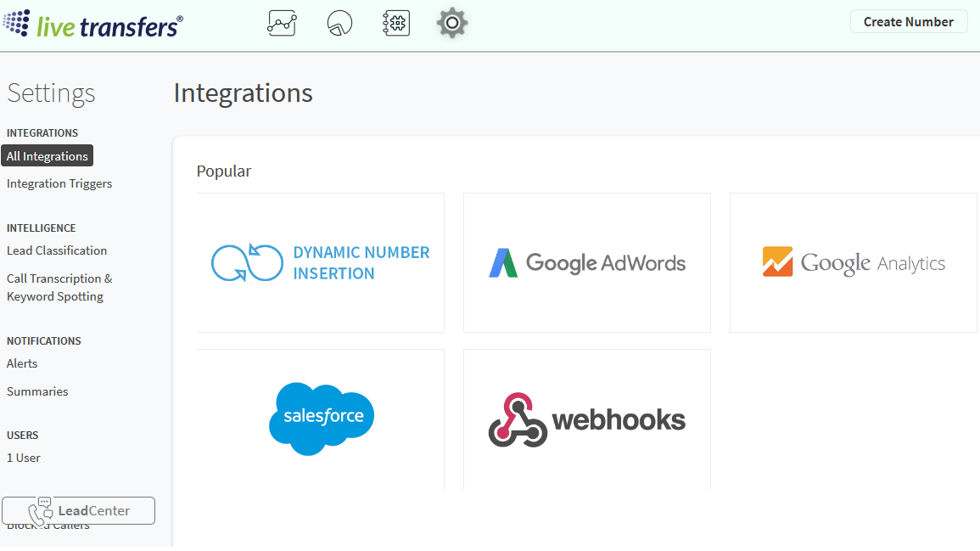Open the line chart reports icon

click(282, 23)
